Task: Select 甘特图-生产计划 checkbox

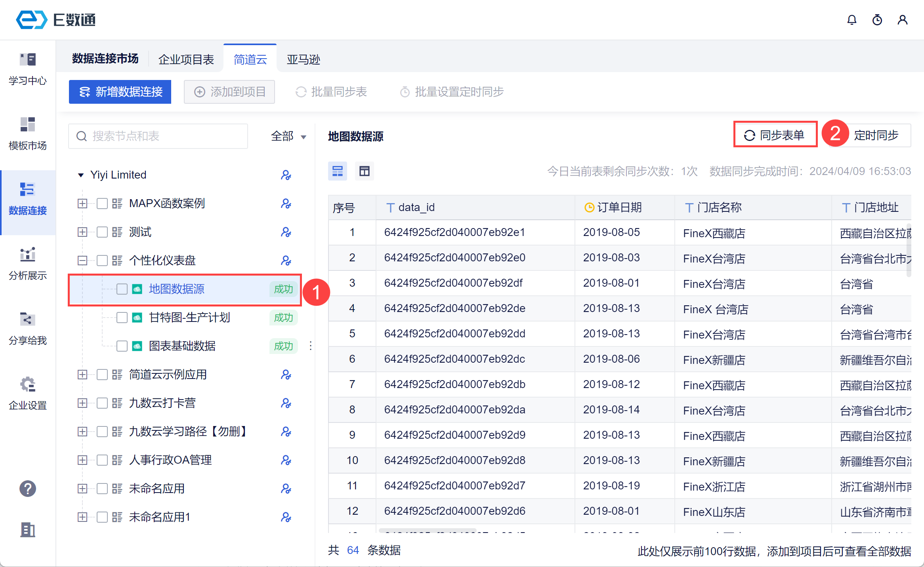Action: click(x=122, y=318)
